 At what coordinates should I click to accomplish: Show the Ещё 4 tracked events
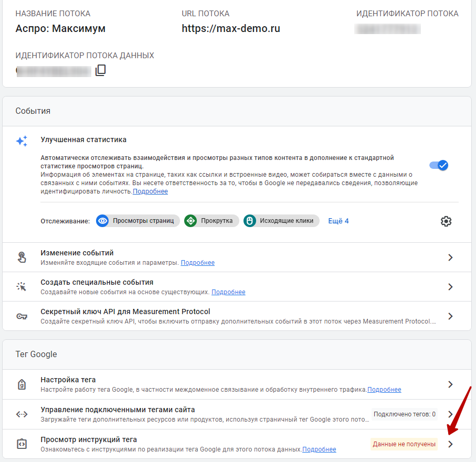click(338, 221)
